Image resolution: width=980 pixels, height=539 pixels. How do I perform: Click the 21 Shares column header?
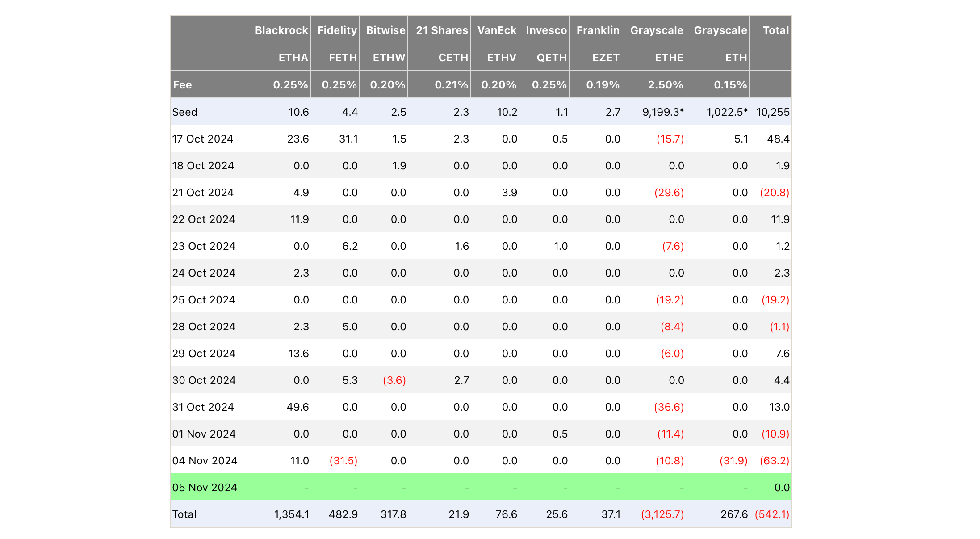(x=442, y=30)
